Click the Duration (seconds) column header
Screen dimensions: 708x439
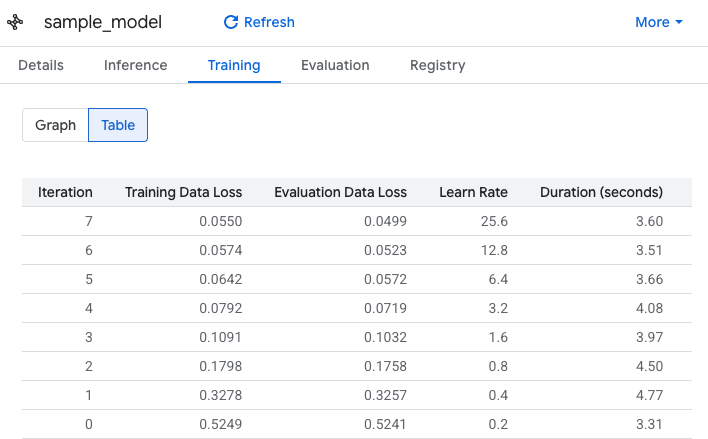click(x=601, y=192)
